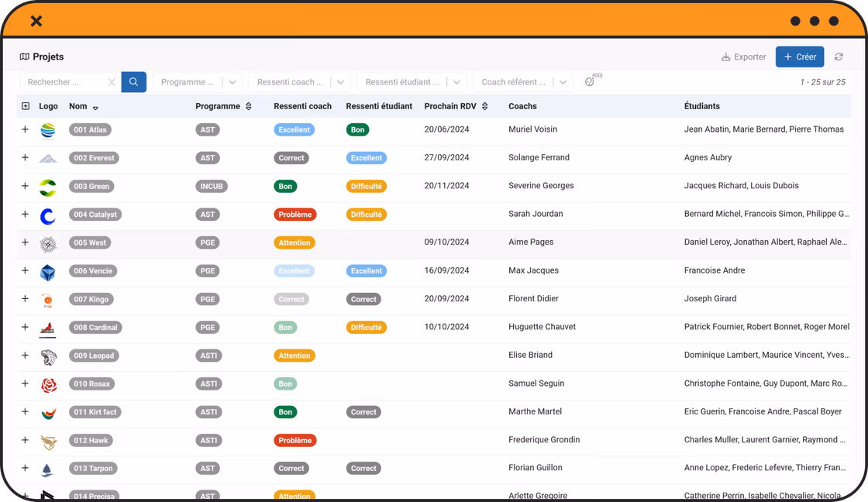The height and width of the screenshot is (502, 868).
Task: Click the Exporter button
Action: [743, 57]
